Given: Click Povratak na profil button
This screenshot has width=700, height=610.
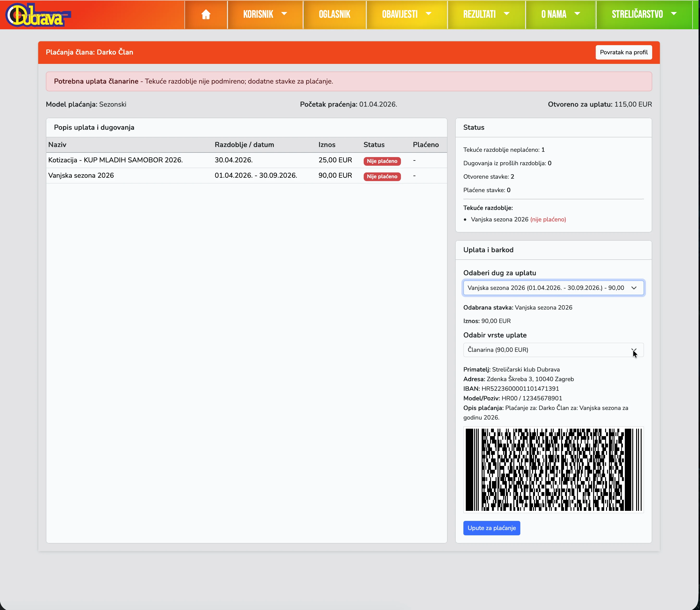Looking at the screenshot, I should tap(623, 52).
